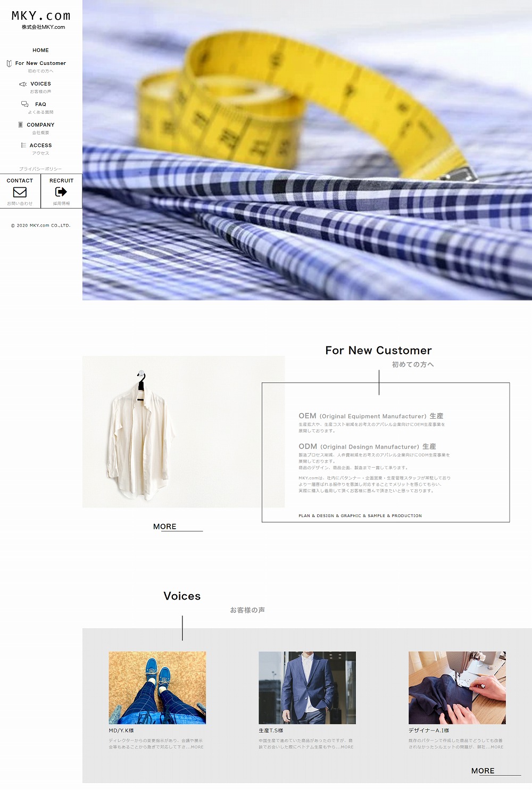This screenshot has height=790, width=532.
Task: Click the book icon beside For New Customer
Action: point(9,63)
